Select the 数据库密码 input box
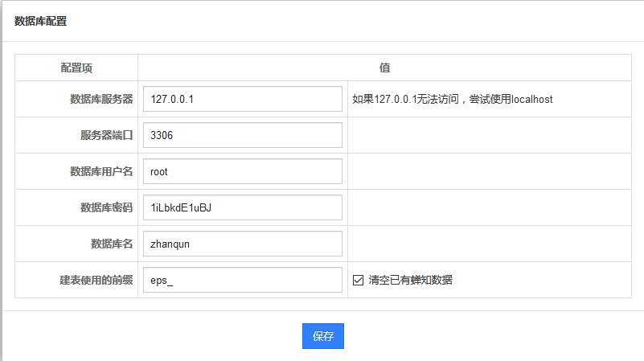Image resolution: width=644 pixels, height=361 pixels. pos(242,207)
